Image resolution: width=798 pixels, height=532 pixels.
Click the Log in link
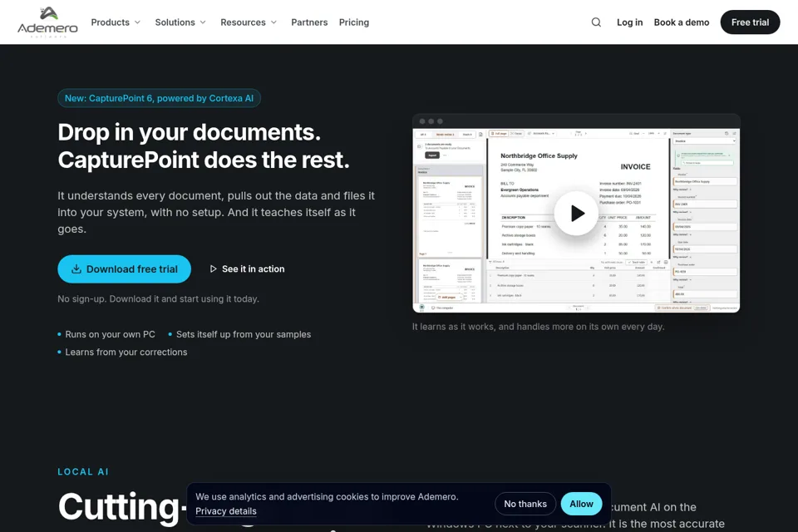coord(629,22)
